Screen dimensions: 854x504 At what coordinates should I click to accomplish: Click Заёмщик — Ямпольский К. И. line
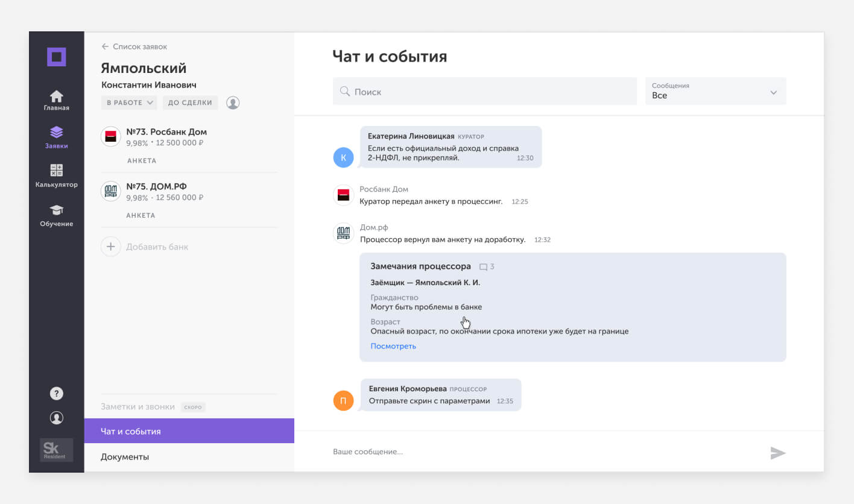click(425, 282)
